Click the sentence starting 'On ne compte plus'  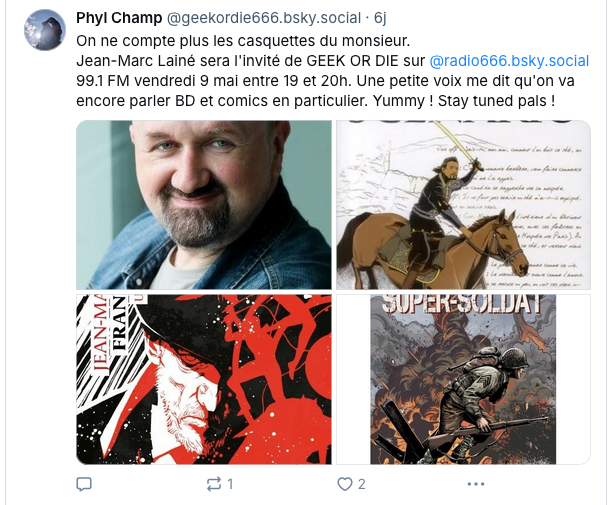[243, 41]
